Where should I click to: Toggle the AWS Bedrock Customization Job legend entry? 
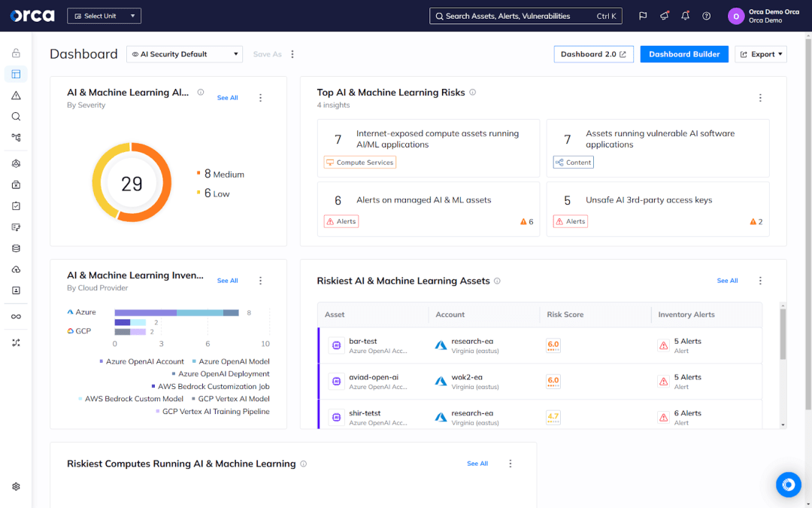tap(211, 386)
